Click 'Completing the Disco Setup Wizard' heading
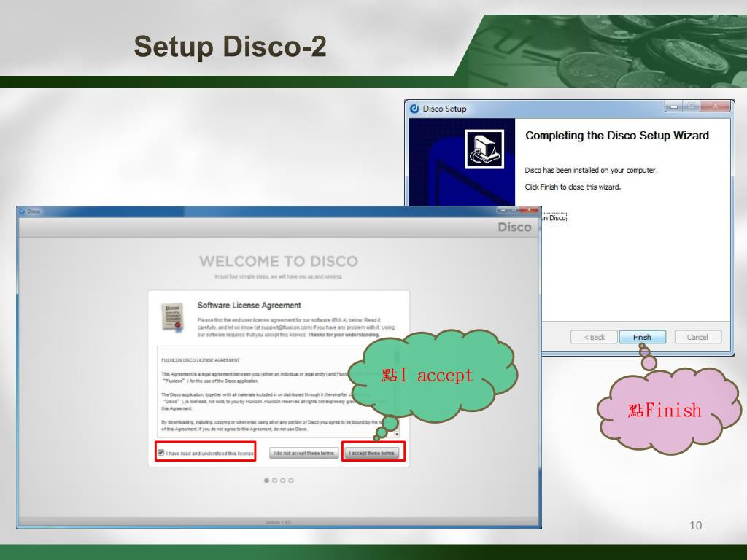This screenshot has height=560, width=747. (x=617, y=136)
